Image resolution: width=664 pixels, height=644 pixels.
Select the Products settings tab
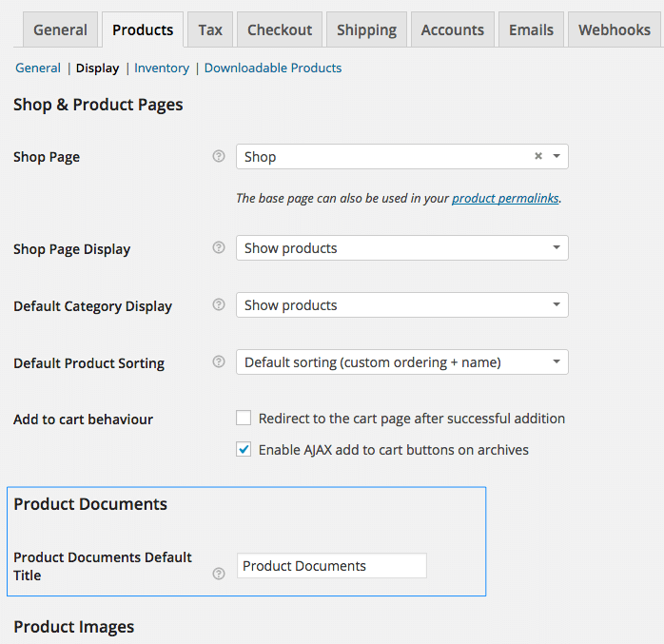coord(143,30)
